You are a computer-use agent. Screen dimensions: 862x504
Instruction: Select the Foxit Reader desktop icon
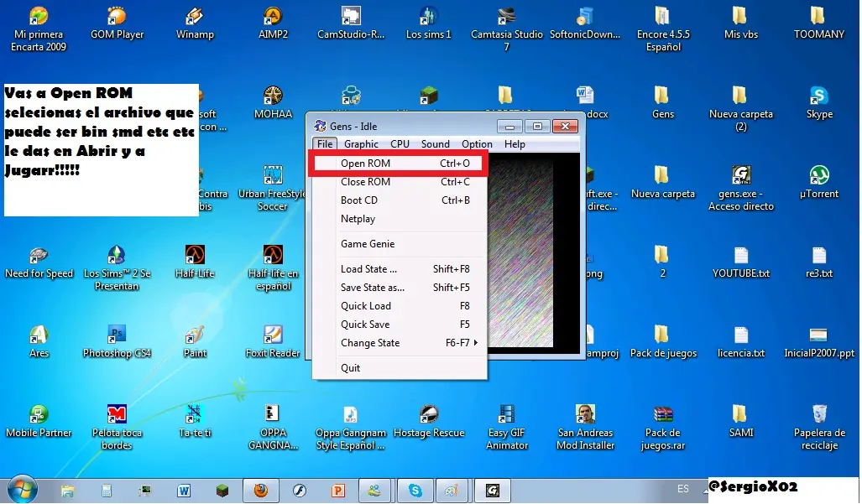coord(274,343)
